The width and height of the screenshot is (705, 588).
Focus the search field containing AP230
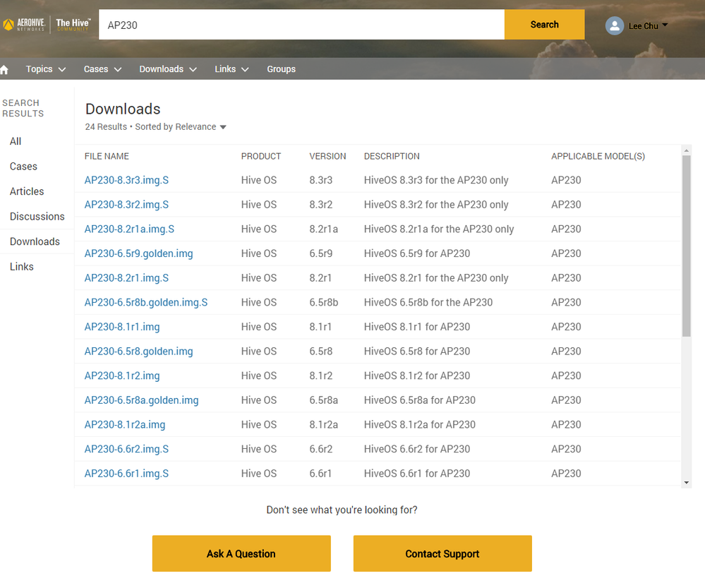[302, 25]
